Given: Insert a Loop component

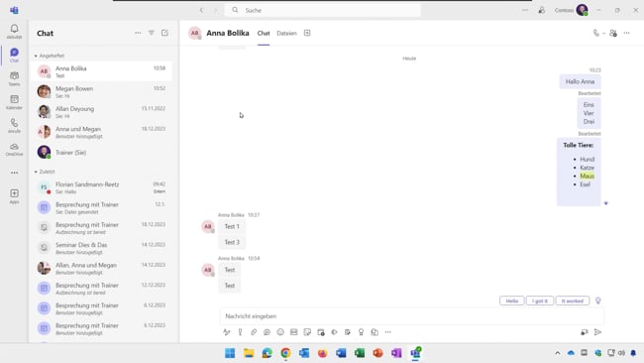Looking at the screenshot, I should click(x=267, y=332).
